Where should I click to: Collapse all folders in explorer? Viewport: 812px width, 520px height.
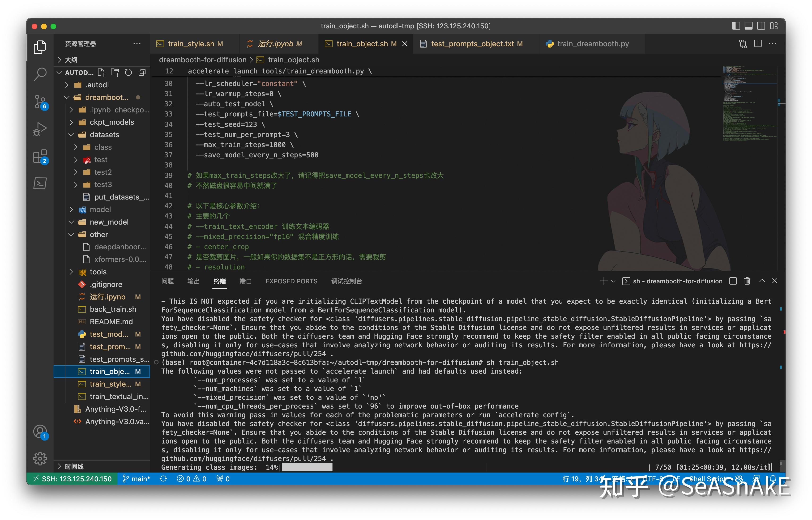(142, 72)
